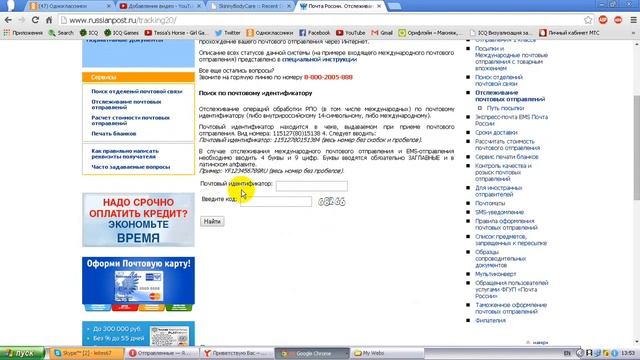Switch to Skype in the taskbar
640x360 pixels.
[87, 353]
